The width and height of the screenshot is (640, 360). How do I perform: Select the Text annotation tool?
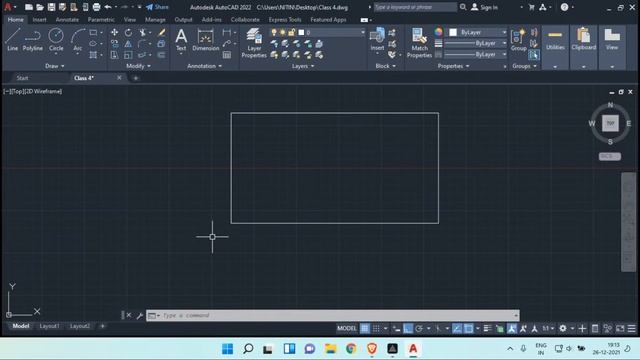(181, 40)
